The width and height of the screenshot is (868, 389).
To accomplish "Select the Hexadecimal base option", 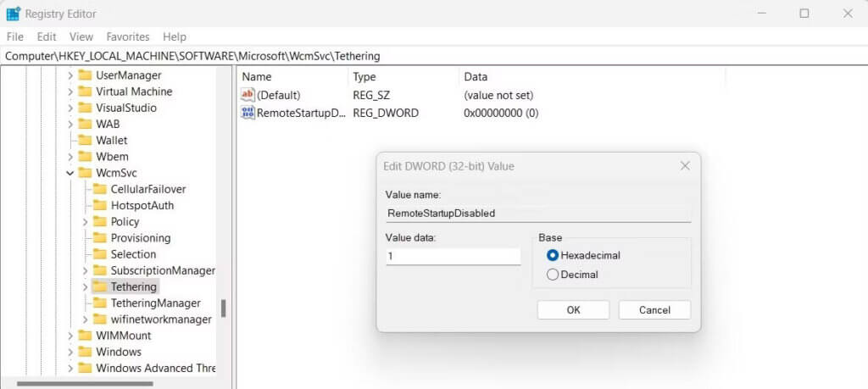I will tap(553, 255).
